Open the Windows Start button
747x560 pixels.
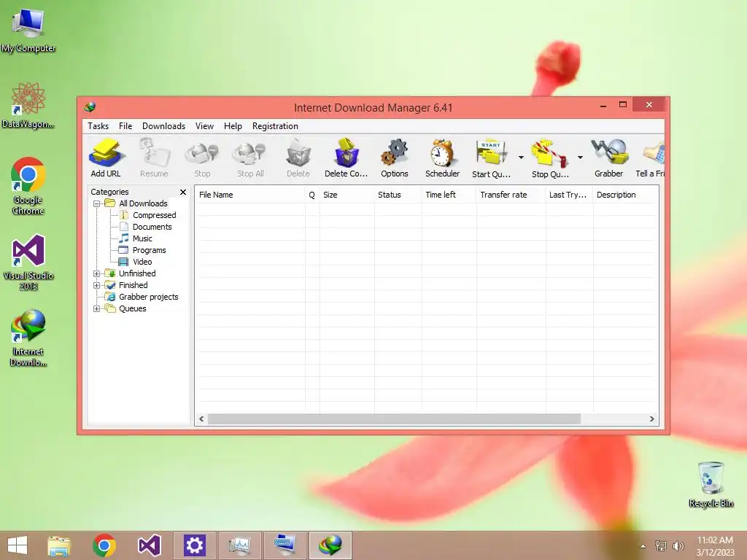pos(18,545)
